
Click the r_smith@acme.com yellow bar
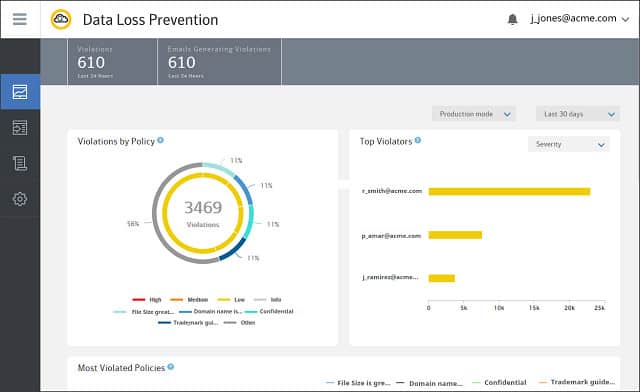click(x=509, y=192)
